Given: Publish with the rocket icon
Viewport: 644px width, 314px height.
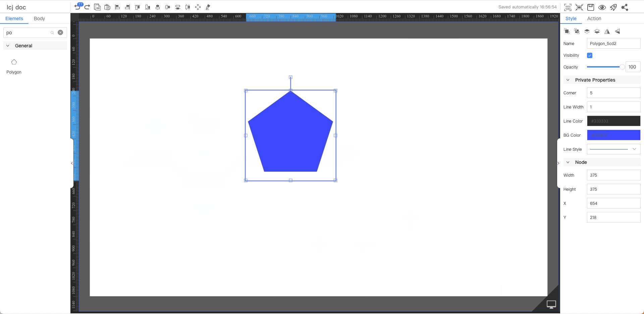Looking at the screenshot, I should point(613,7).
